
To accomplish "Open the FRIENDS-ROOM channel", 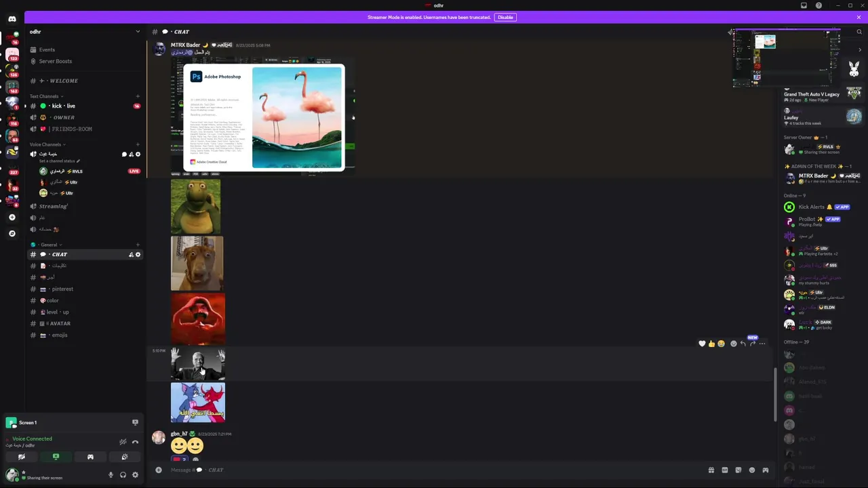I will point(85,129).
